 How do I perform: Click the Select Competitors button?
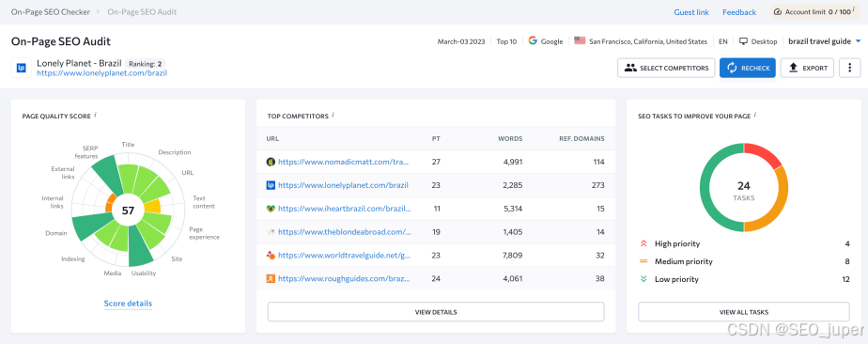coord(666,68)
